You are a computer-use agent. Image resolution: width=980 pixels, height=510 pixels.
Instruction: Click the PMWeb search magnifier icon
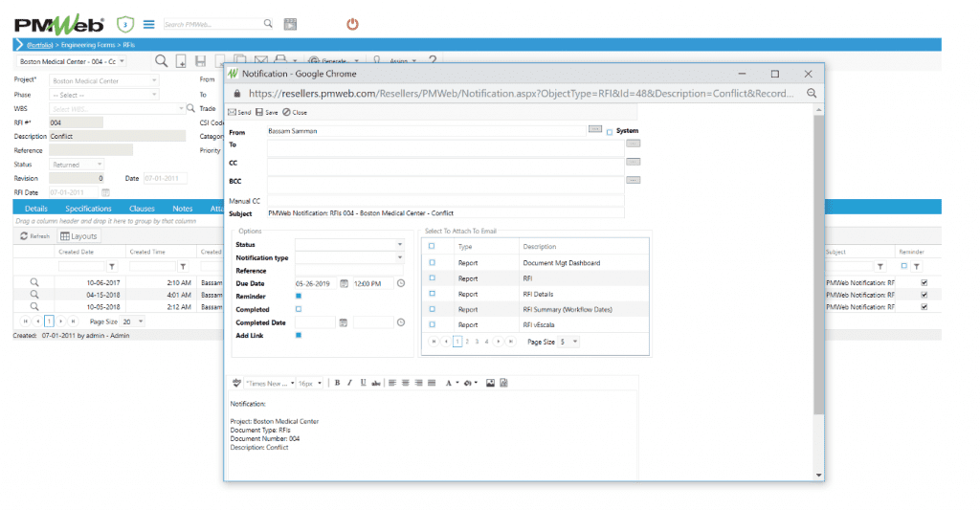coord(268,24)
